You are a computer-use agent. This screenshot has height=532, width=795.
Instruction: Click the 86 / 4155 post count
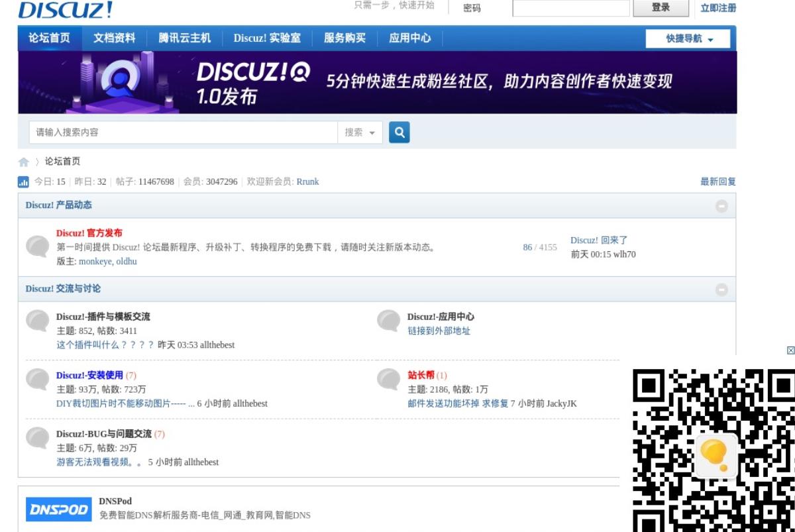point(540,247)
